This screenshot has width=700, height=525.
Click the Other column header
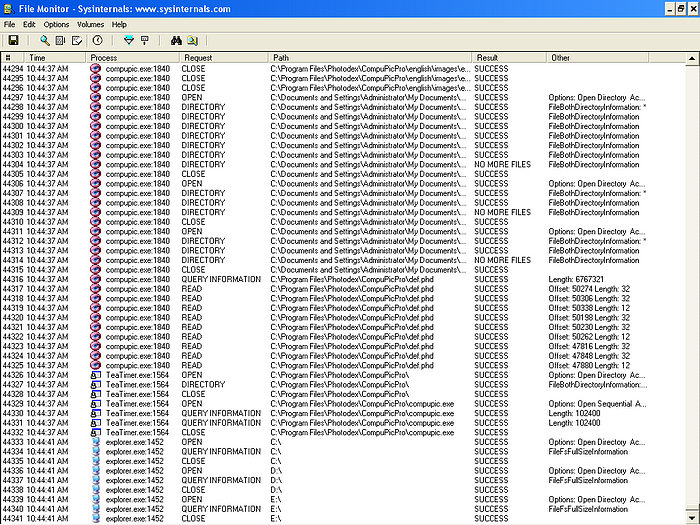pos(597,58)
